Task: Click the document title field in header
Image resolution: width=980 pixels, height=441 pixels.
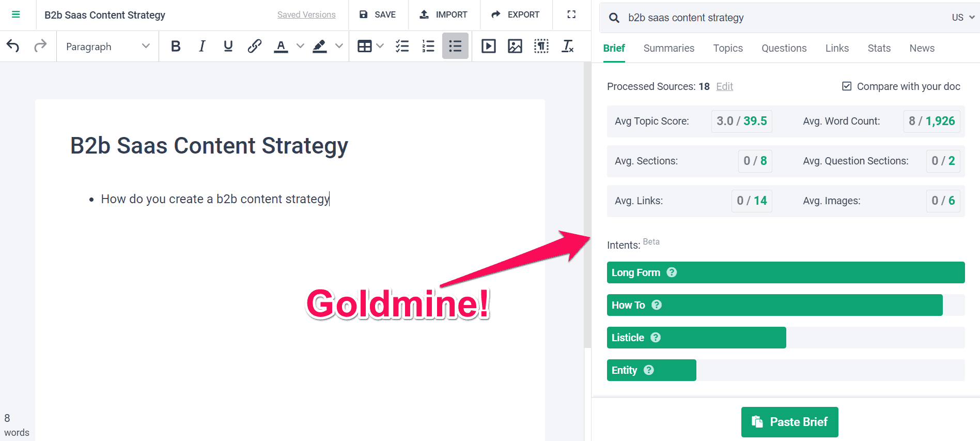Action: tap(105, 15)
